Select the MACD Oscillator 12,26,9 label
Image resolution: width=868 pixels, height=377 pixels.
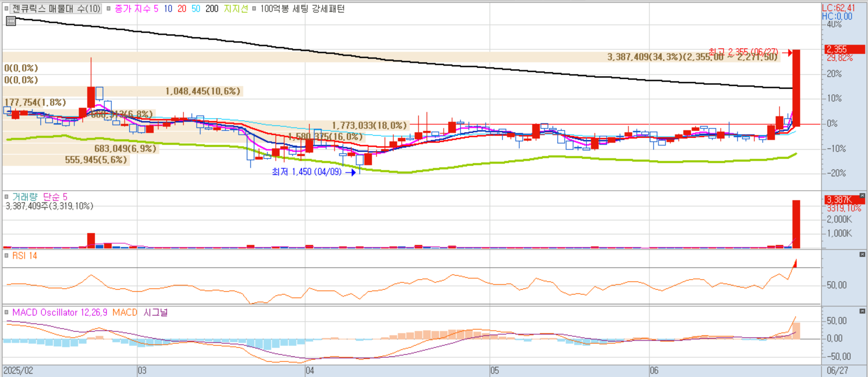pos(60,312)
